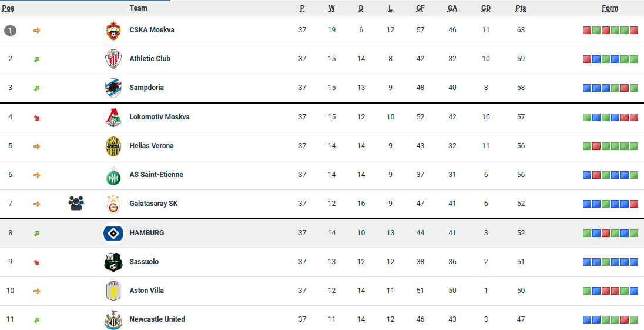Click the red down arrow beside Lokomotiv Moskva
This screenshot has height=330, width=644.
coord(36,118)
